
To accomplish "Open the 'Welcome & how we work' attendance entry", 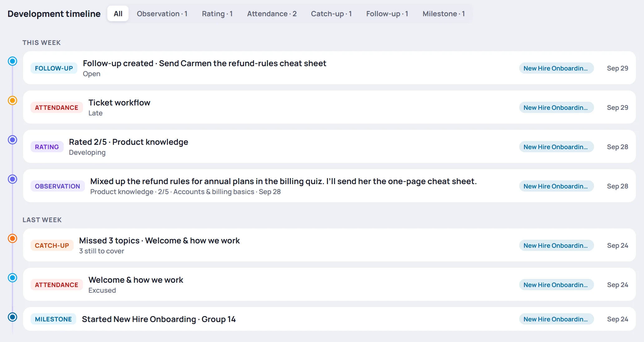I will pyautogui.click(x=329, y=284).
